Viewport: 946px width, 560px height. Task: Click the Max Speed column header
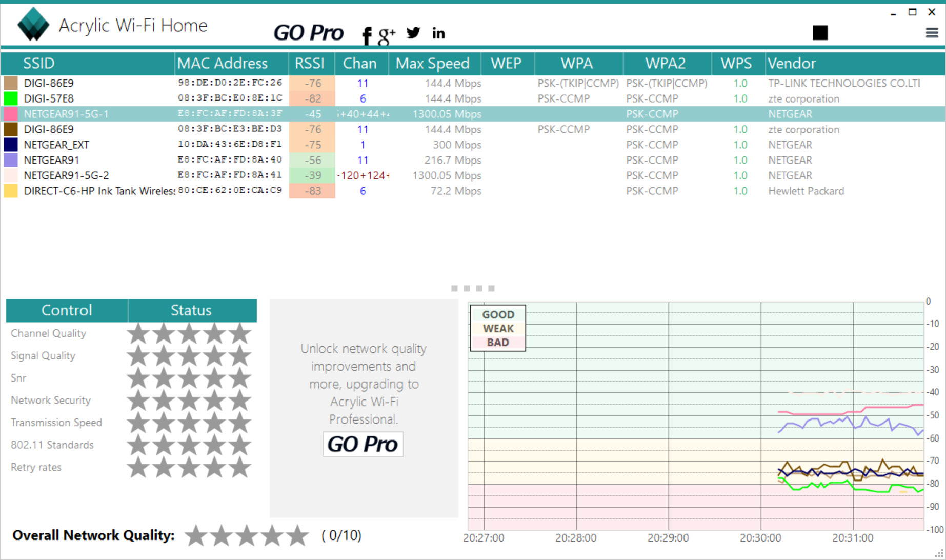click(432, 64)
